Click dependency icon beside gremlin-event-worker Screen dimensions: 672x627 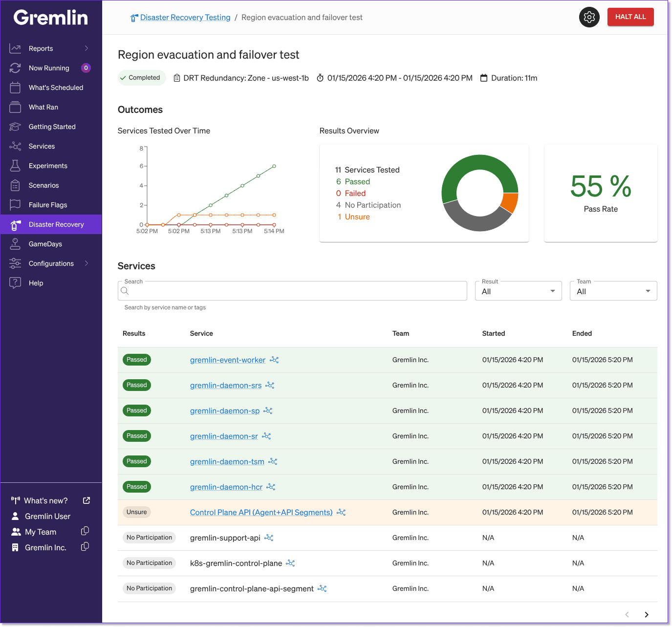point(274,360)
